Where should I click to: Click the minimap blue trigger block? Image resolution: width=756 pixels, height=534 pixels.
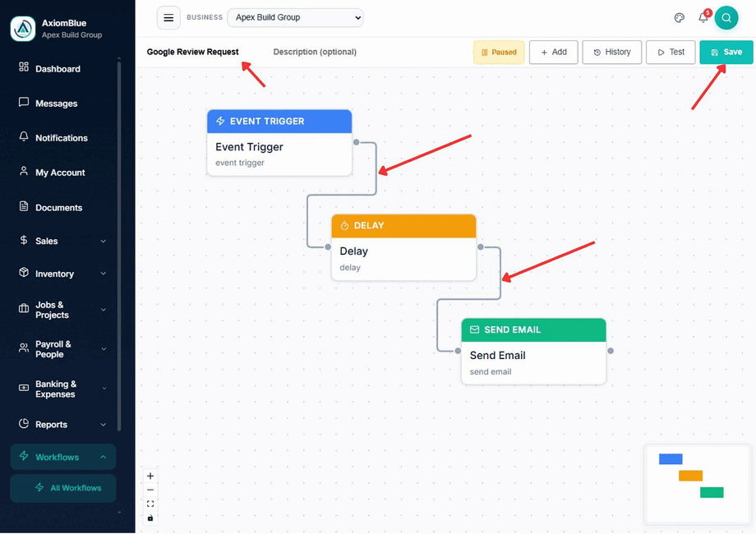click(x=671, y=458)
